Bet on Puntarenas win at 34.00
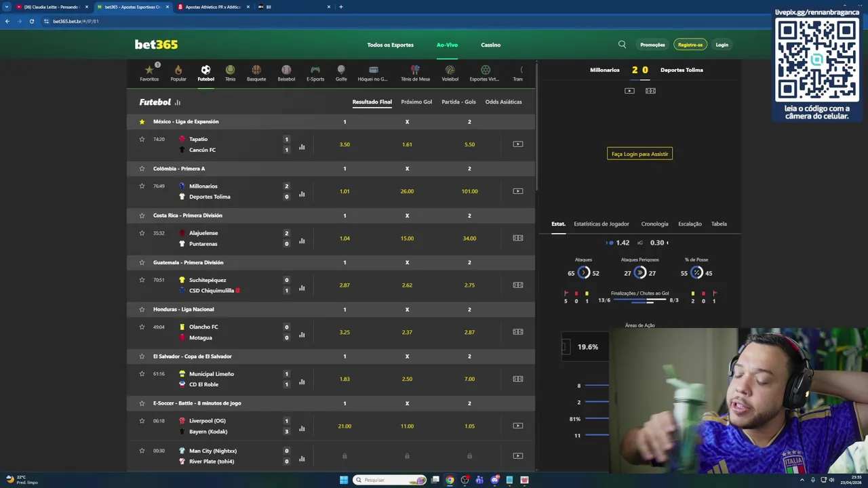 point(469,238)
